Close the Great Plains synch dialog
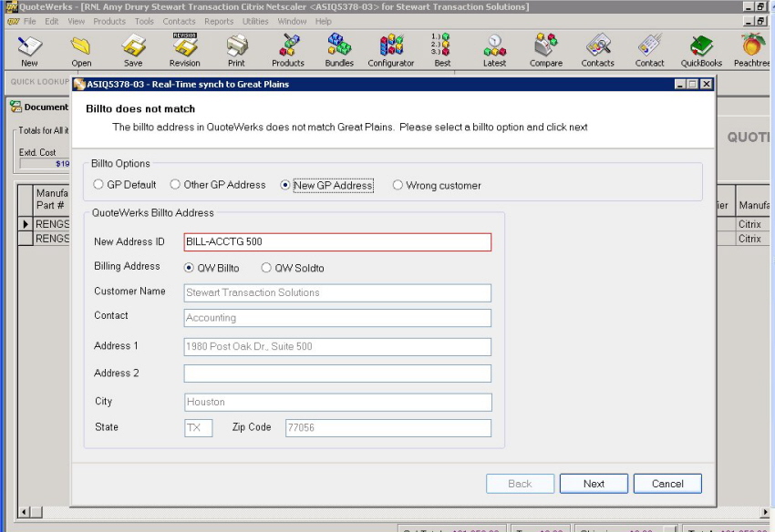 tap(707, 84)
